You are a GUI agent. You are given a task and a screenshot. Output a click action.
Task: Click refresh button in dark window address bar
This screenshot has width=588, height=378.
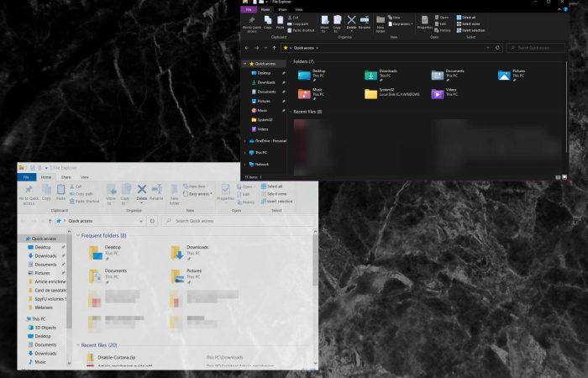coord(497,48)
